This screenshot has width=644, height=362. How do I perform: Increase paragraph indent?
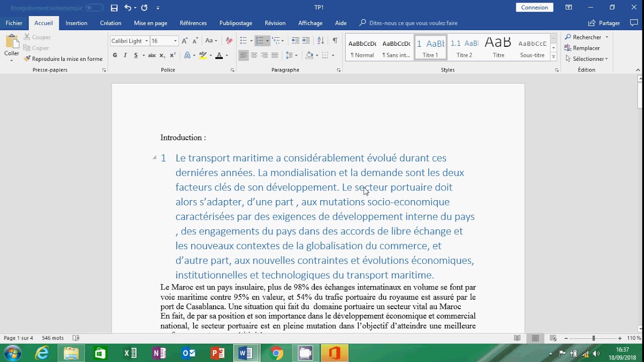[306, 41]
